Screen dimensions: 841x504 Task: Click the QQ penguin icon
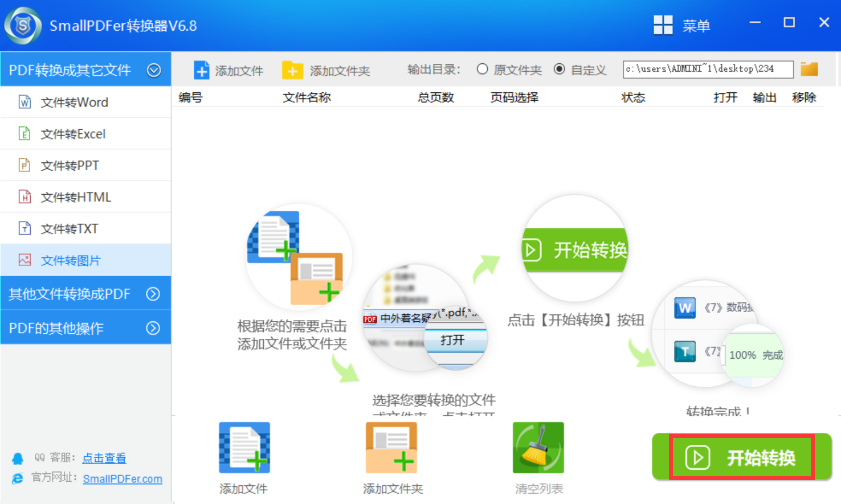(x=18, y=458)
